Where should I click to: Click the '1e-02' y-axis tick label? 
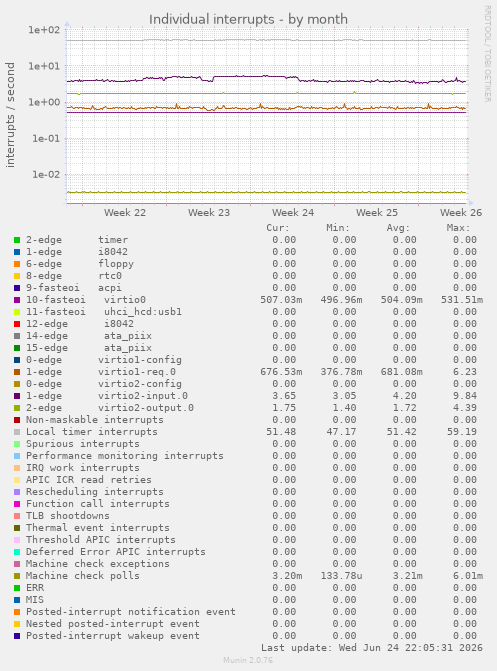click(x=46, y=174)
